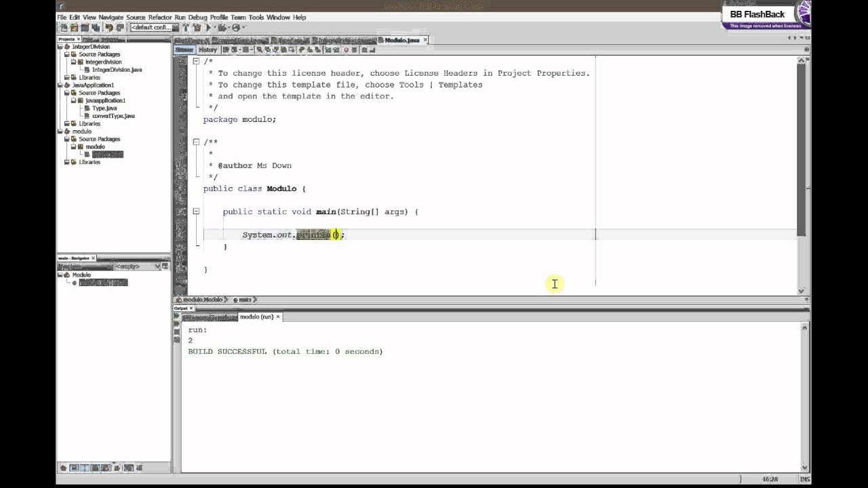The width and height of the screenshot is (868, 488).
Task: Collapse the javaapplication1 package node
Action: [x=73, y=100]
